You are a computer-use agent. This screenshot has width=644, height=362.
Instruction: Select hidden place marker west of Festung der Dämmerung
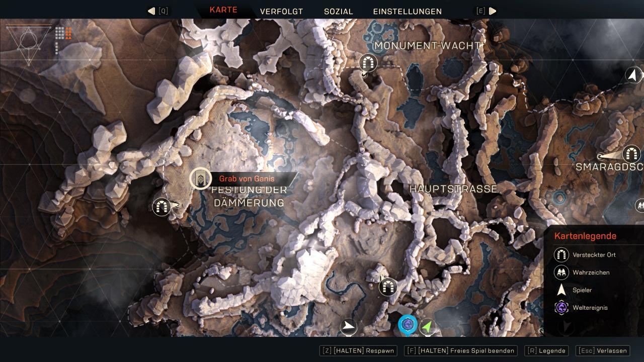point(162,206)
